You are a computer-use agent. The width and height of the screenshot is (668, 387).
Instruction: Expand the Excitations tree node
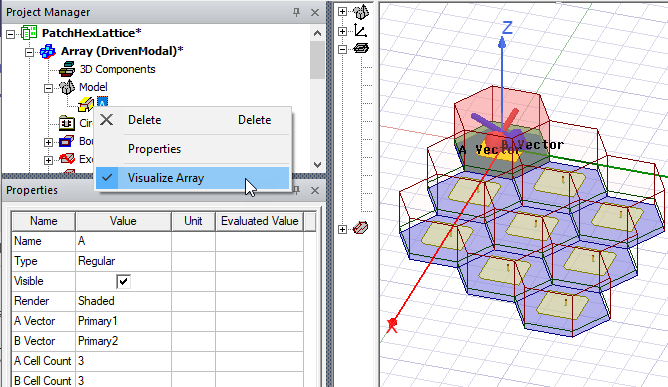pyautogui.click(x=49, y=160)
